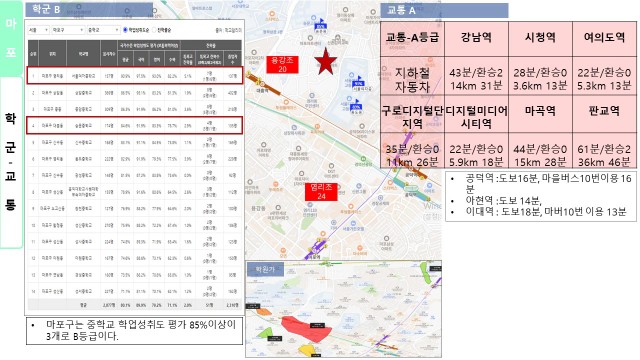The height and width of the screenshot is (360, 640).
Task: Click the 이대역 도보18분 bullet line
Action: click(x=546, y=212)
